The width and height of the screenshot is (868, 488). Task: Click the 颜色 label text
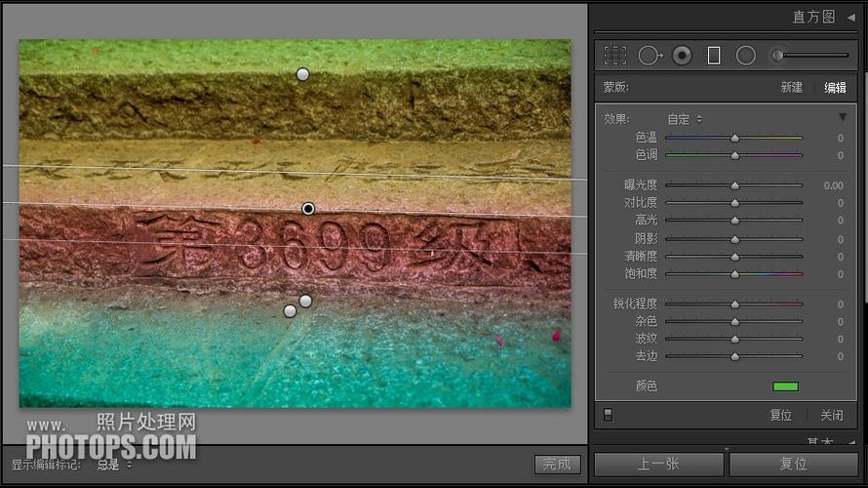tap(646, 386)
